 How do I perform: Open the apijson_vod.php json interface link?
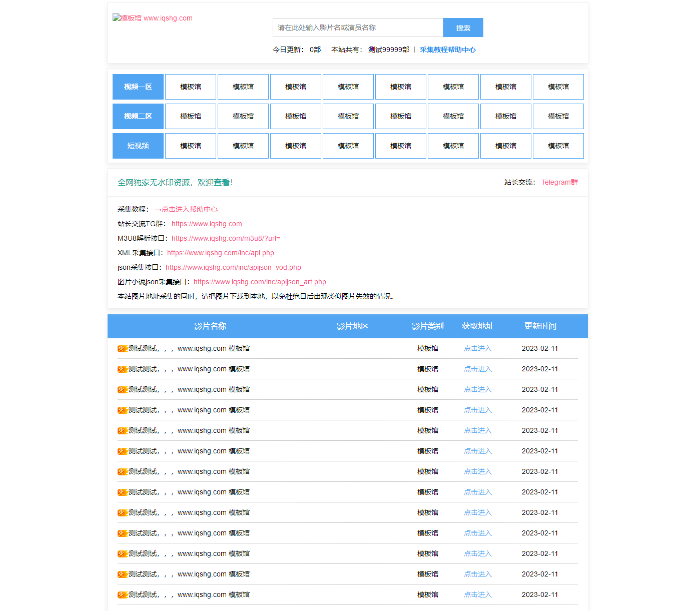[x=233, y=267]
